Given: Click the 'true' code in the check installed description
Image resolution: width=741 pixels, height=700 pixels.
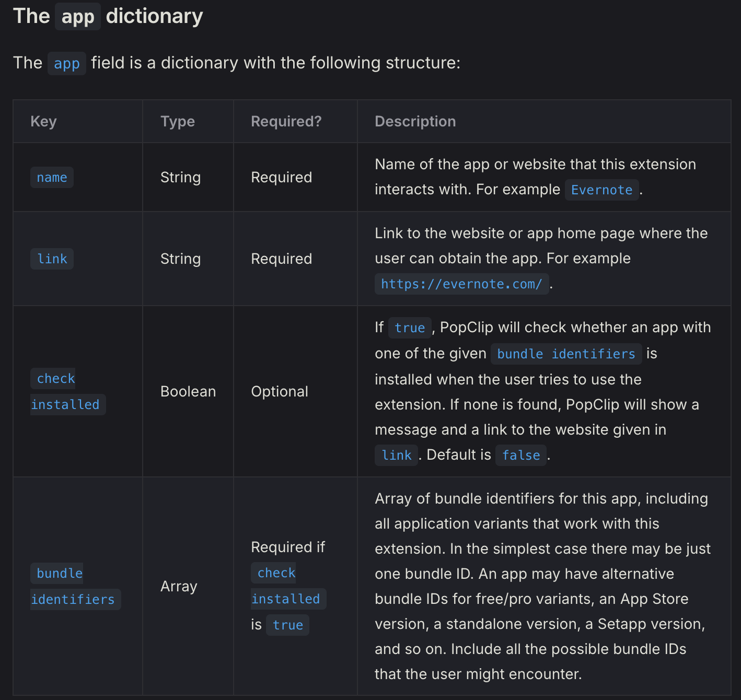Looking at the screenshot, I should coord(410,328).
